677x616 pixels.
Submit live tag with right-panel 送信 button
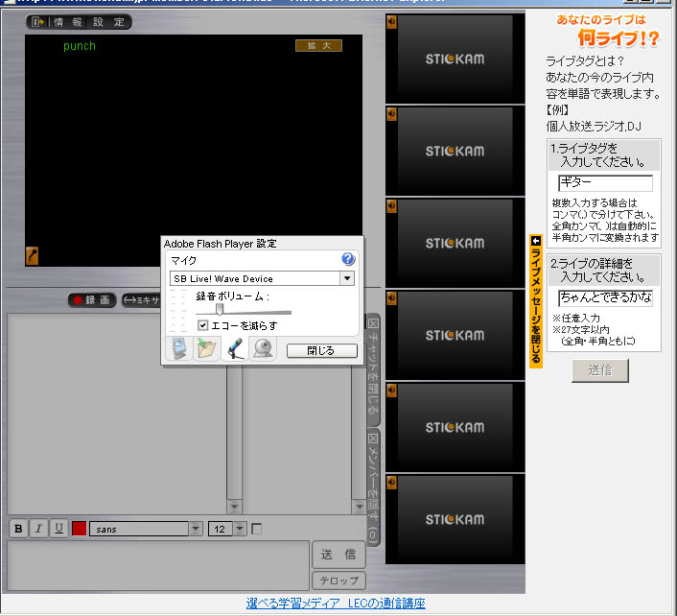[600, 370]
